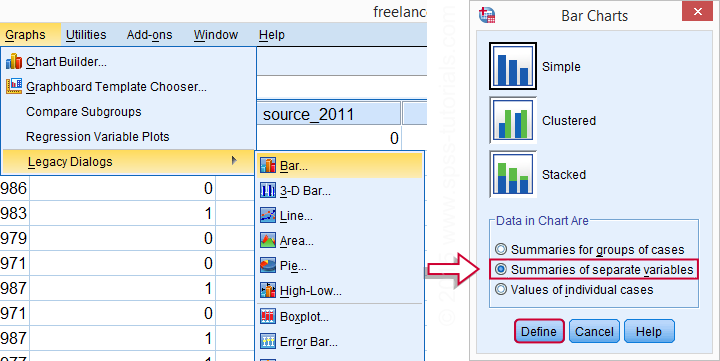The image size is (720, 361).
Task: Click the source_2011 column header
Action: pos(329,114)
